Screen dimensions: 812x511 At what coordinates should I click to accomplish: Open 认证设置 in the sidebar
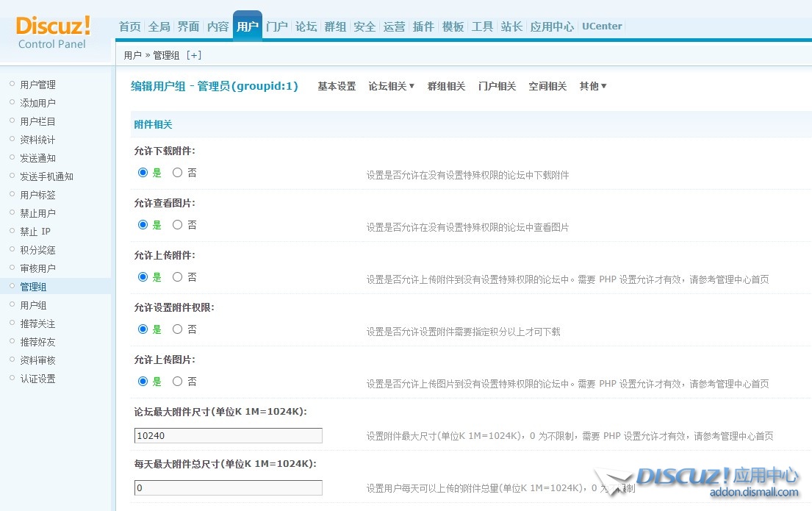[x=37, y=379]
